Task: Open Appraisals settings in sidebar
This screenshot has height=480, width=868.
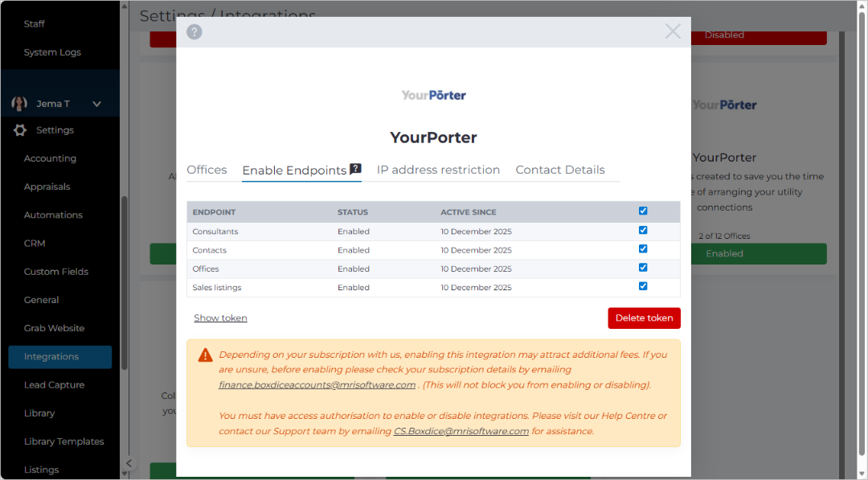Action: (x=47, y=187)
